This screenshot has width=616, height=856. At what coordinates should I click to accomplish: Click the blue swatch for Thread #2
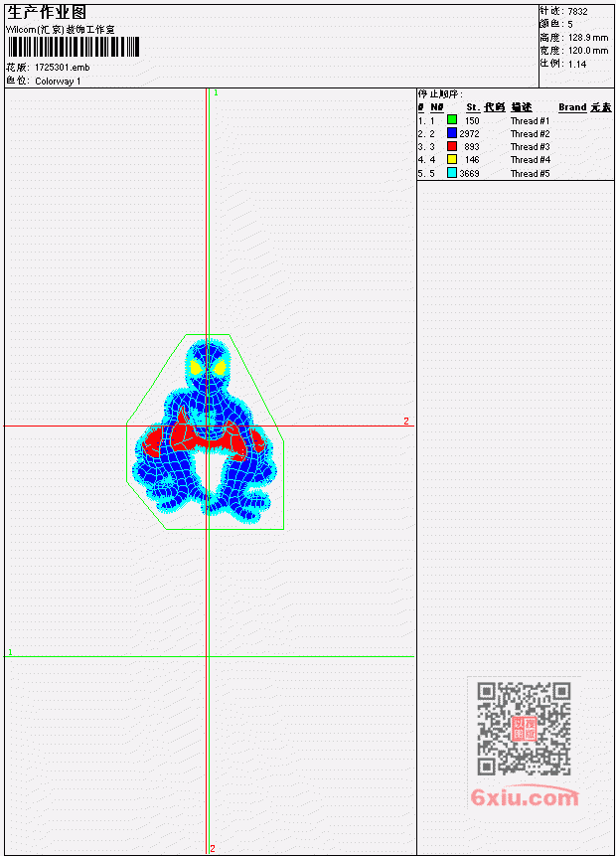[x=452, y=133]
